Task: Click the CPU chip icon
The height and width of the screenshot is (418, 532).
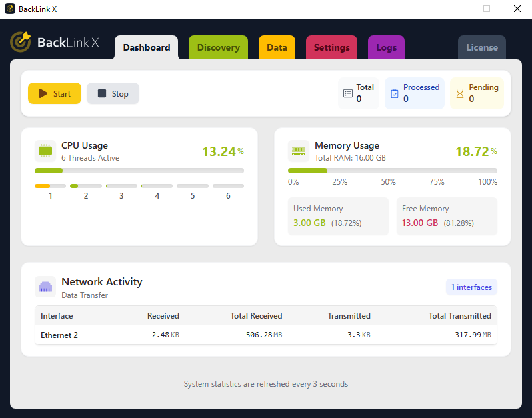Action: click(x=45, y=151)
